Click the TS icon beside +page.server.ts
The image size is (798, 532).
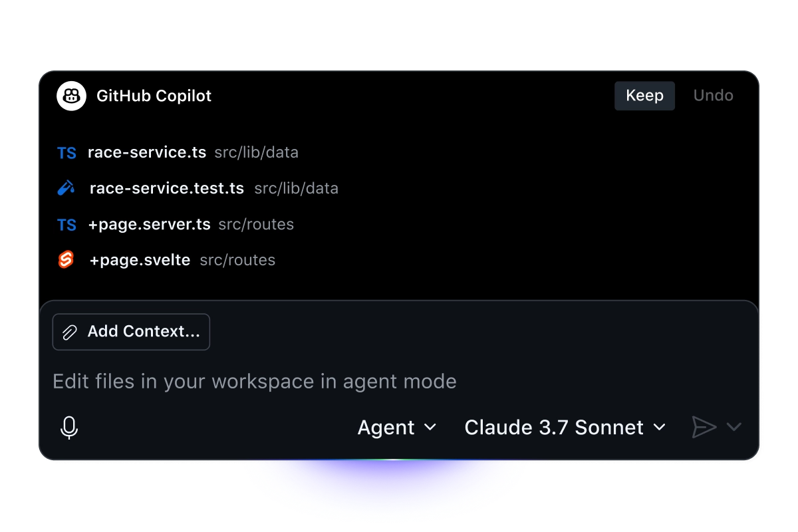[x=66, y=225]
